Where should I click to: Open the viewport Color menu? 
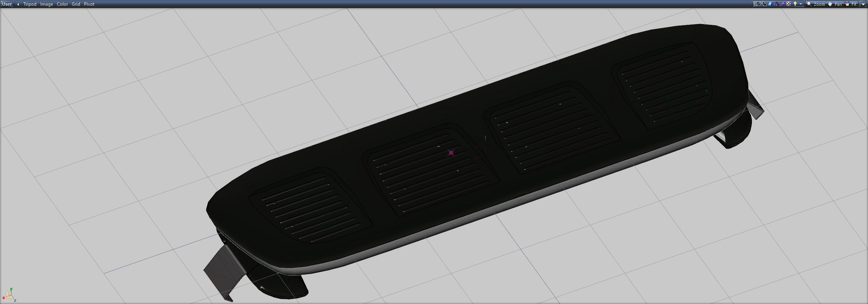(x=62, y=4)
